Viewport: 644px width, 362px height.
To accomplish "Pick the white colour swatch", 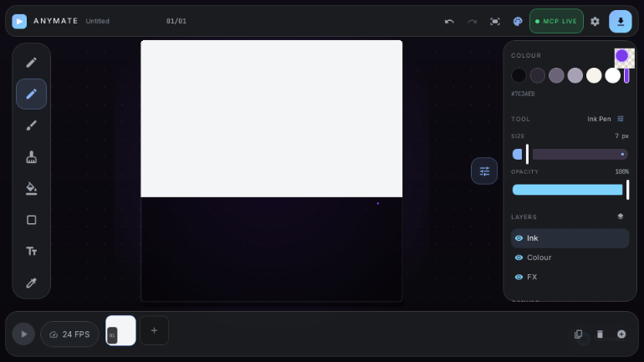I will [x=612, y=75].
